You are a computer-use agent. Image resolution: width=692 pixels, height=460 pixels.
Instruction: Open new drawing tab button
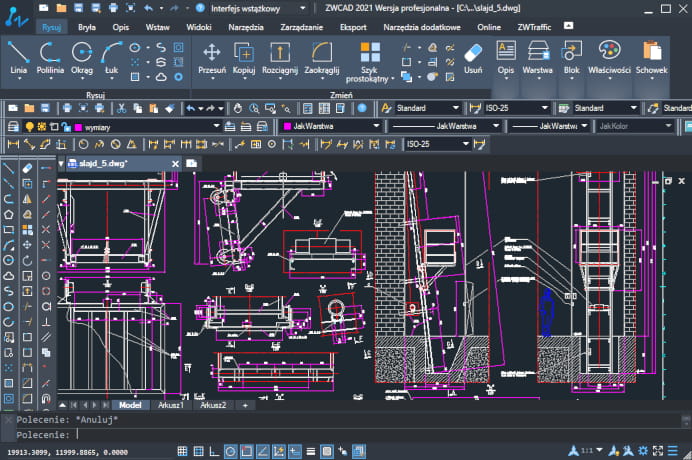tap(192, 163)
